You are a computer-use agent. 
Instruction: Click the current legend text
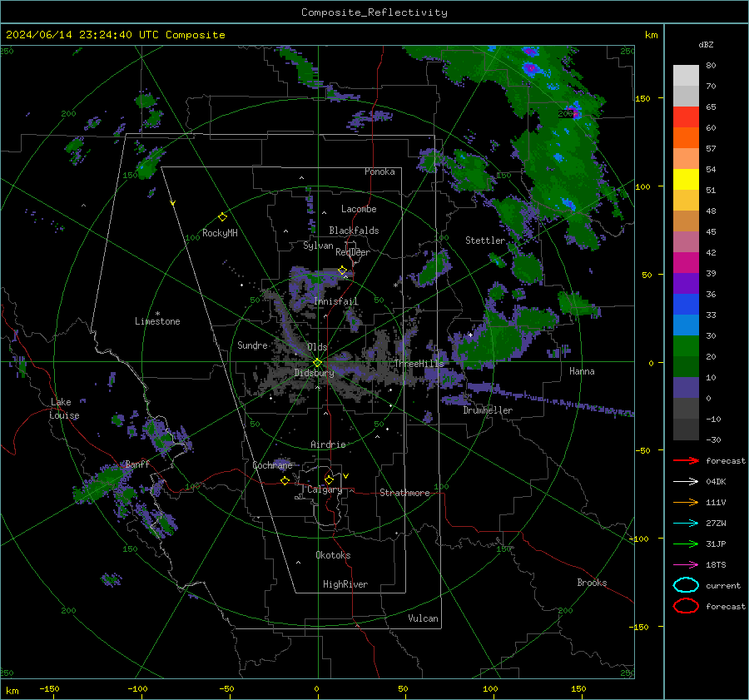tap(723, 585)
